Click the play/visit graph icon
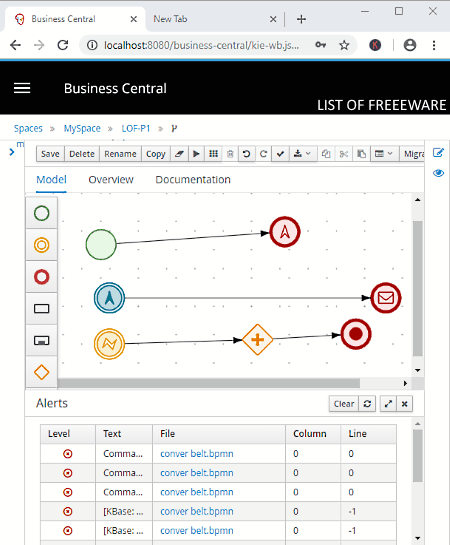 (196, 154)
